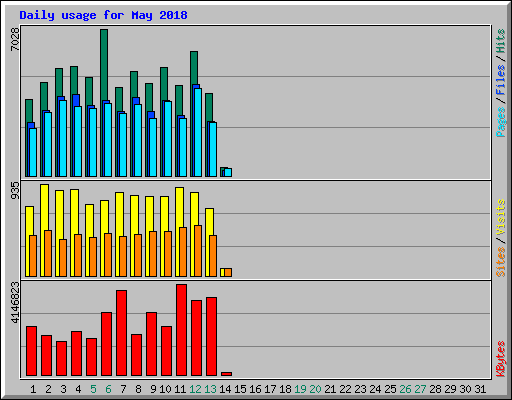The height and width of the screenshot is (400, 512).
Task: Click the red KBytes bar for day 3
Action: 61,358
